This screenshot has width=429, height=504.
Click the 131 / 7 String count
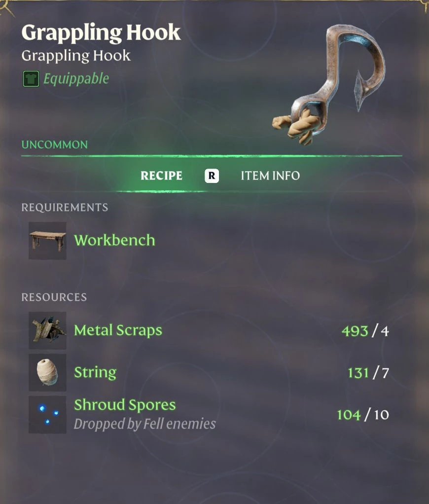pyautogui.click(x=368, y=373)
